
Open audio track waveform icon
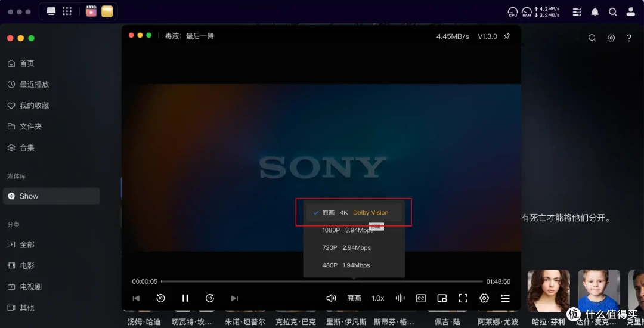click(x=400, y=298)
